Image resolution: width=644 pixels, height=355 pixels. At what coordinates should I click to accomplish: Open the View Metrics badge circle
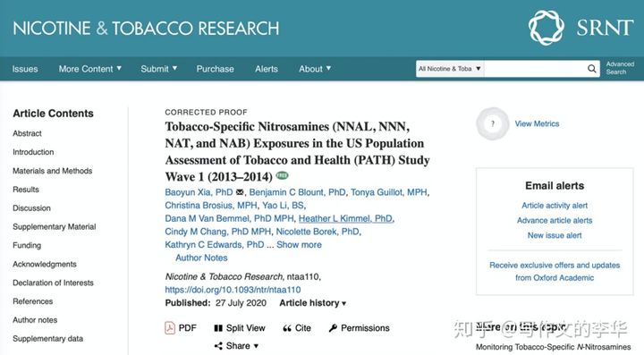point(493,123)
